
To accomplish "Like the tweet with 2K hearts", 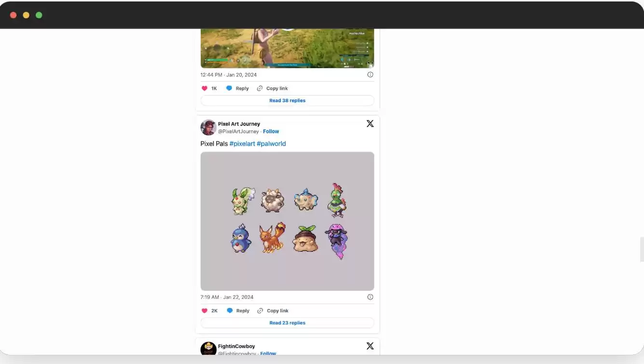I will coord(205,310).
